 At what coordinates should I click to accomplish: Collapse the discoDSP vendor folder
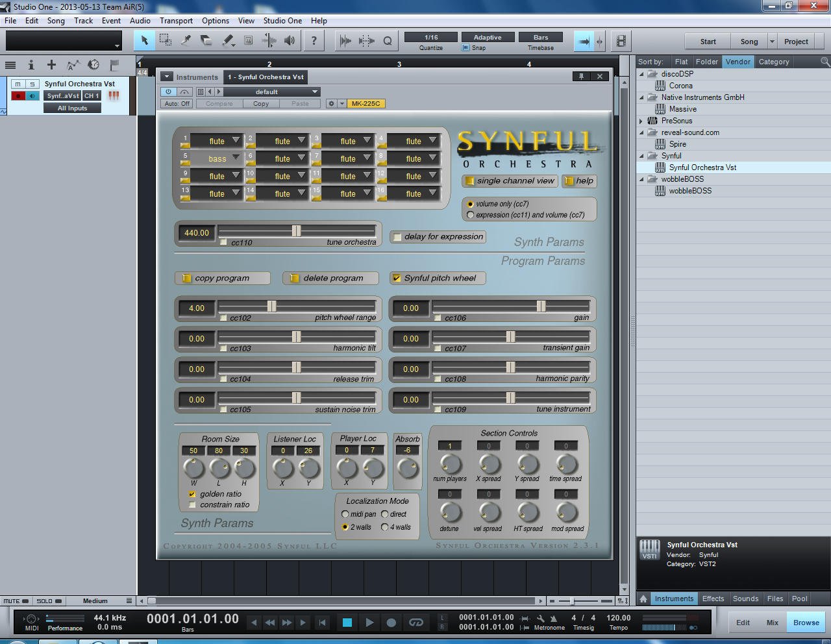pos(641,74)
